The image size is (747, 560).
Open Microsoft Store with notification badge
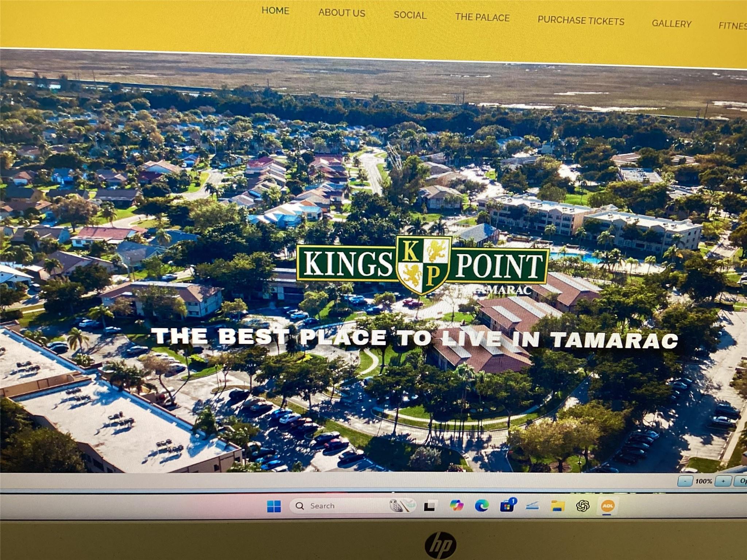pos(507,506)
